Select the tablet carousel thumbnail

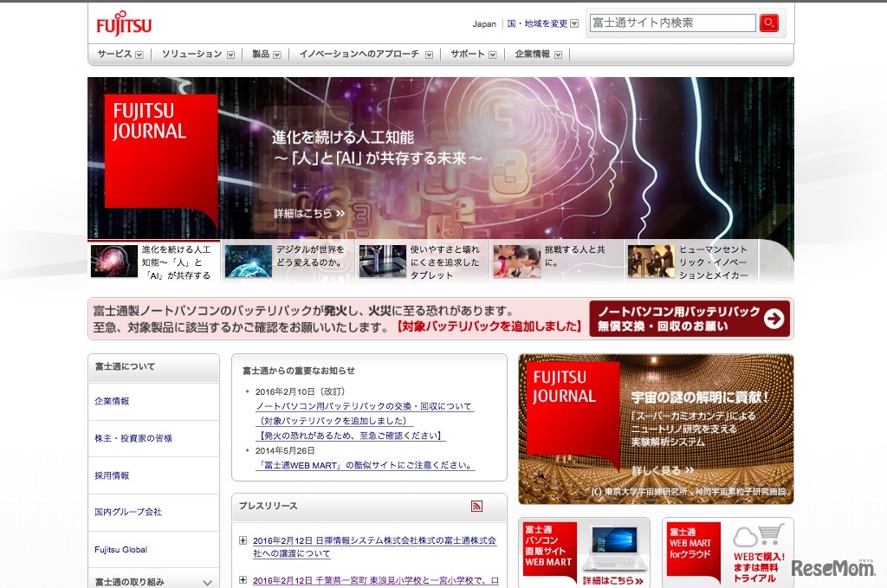(383, 262)
